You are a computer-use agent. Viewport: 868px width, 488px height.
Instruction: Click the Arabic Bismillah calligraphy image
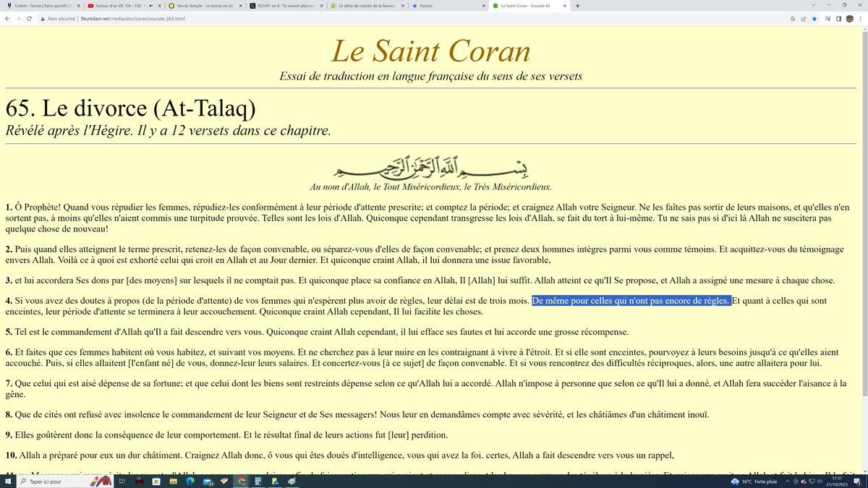pos(430,167)
